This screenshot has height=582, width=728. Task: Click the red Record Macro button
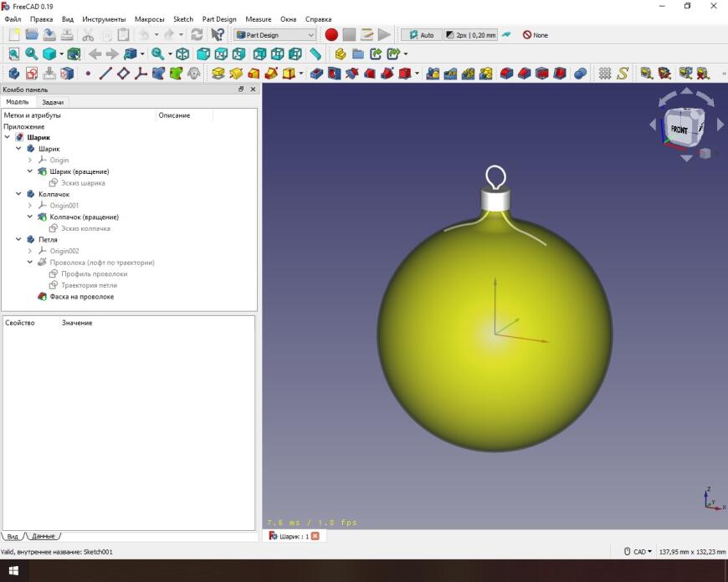pos(331,35)
